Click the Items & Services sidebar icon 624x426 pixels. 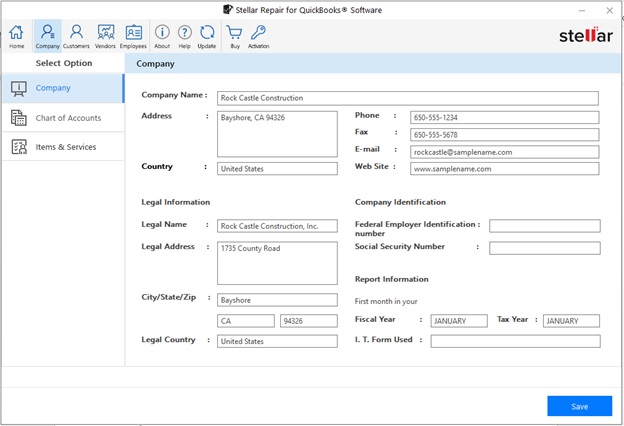[x=19, y=147]
